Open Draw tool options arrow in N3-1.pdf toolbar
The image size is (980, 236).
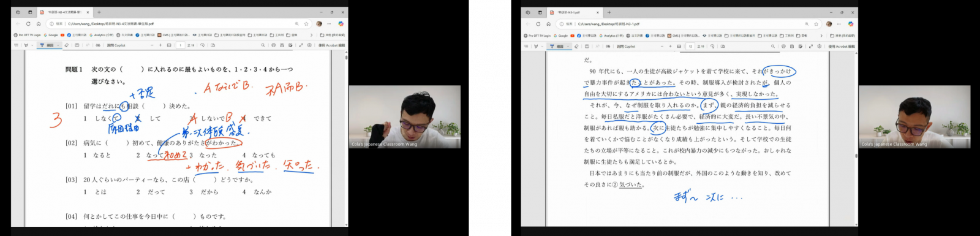[x=568, y=46]
